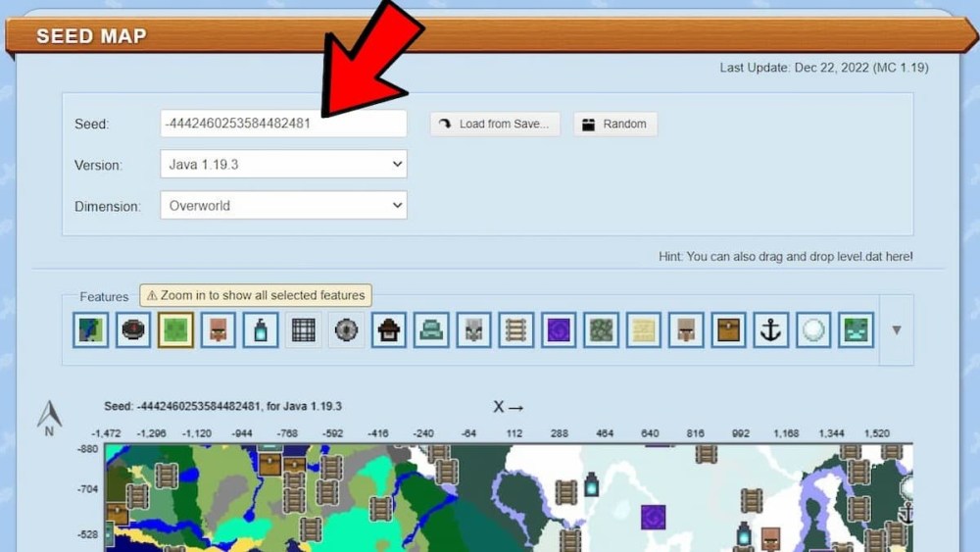Toggle the iron-bars grid Dungeon feature
This screenshot has width=980, height=552.
click(303, 330)
